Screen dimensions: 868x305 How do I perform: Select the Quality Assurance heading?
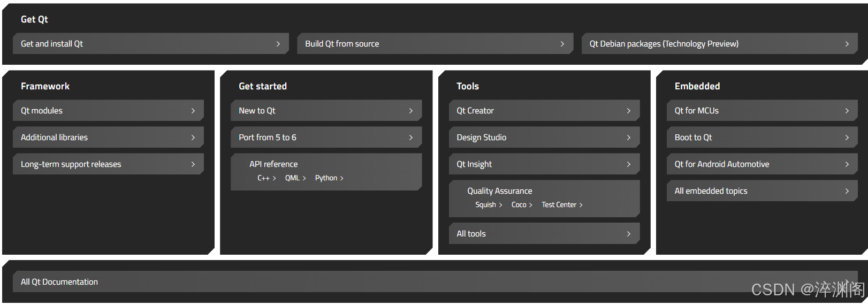point(500,191)
